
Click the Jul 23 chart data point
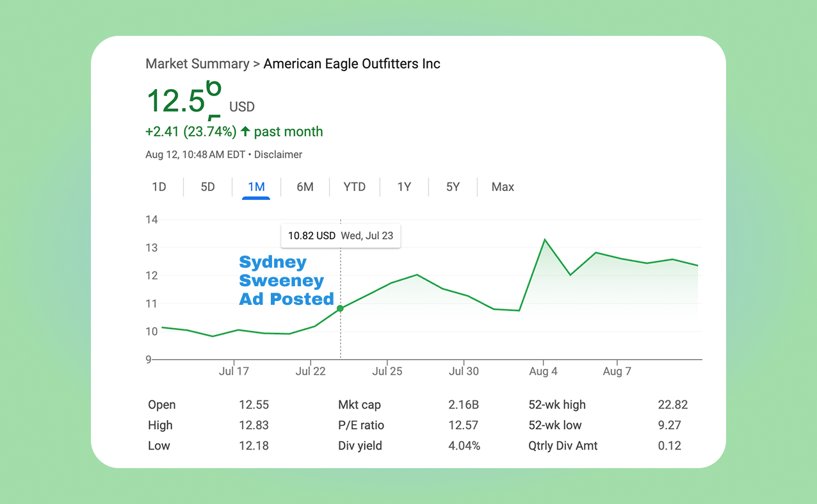(x=340, y=309)
